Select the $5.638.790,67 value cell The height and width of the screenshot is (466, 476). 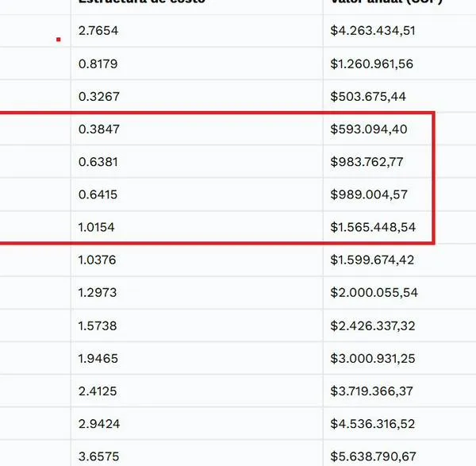coord(374,456)
